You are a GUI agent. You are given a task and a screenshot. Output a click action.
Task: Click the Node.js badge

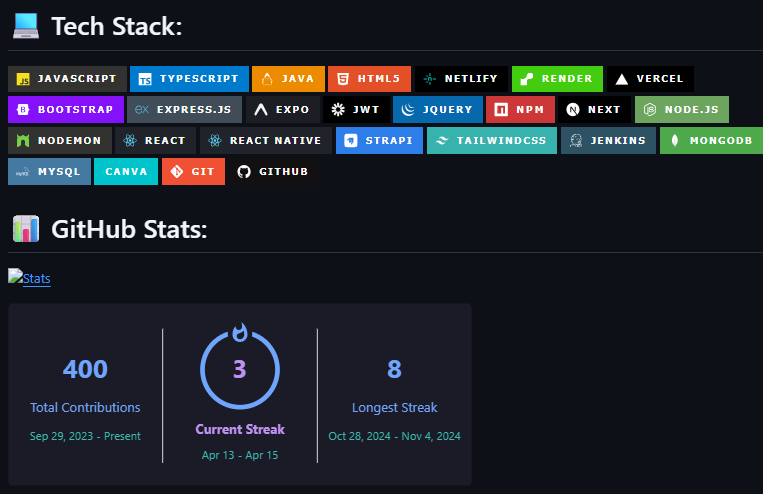click(682, 110)
